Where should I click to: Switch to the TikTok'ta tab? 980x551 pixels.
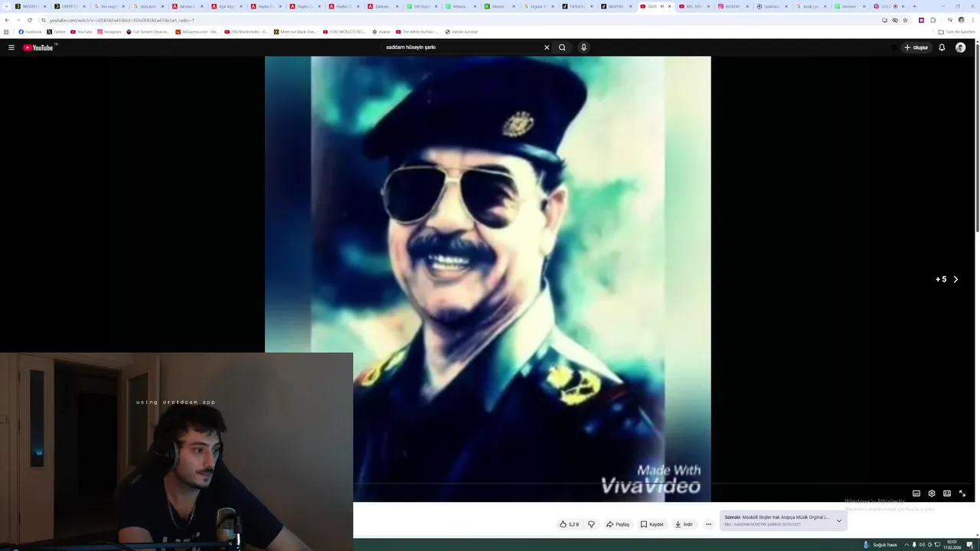coord(577,6)
